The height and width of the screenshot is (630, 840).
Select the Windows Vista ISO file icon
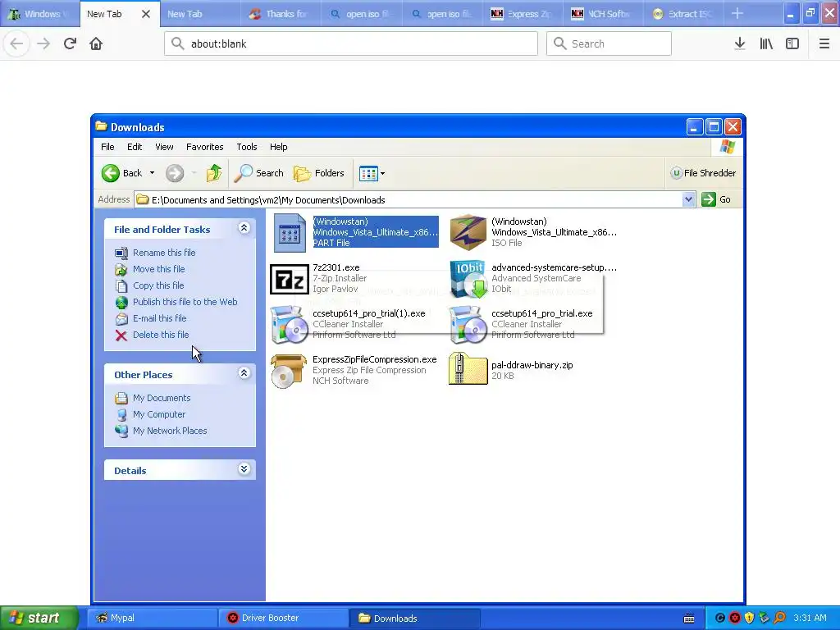(468, 232)
